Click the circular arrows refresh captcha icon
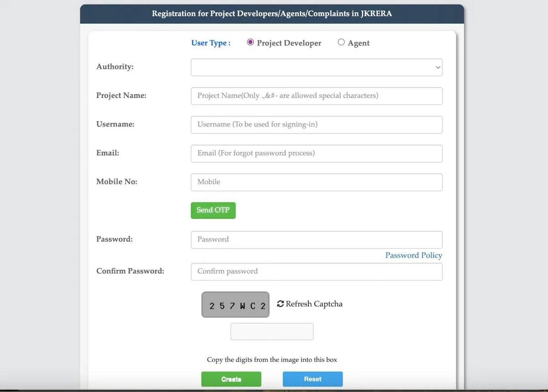The height and width of the screenshot is (392, 548). coord(280,304)
